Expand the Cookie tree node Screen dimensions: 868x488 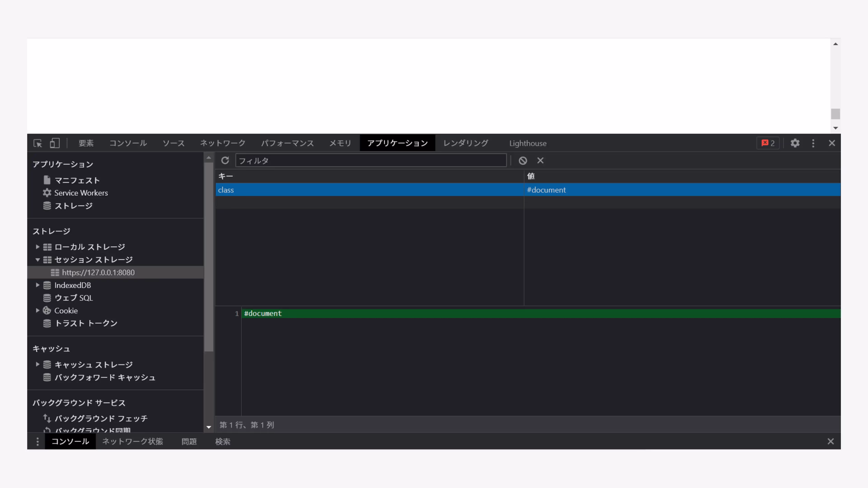tap(37, 310)
